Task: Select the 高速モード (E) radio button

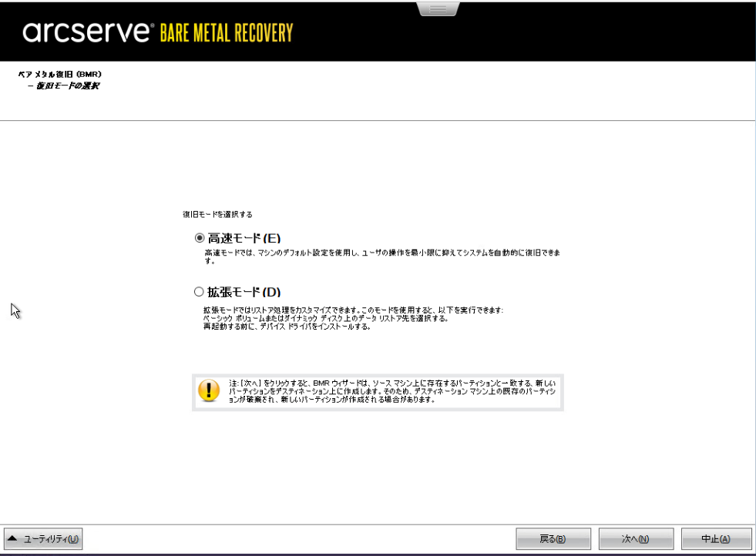Action: tap(199, 238)
